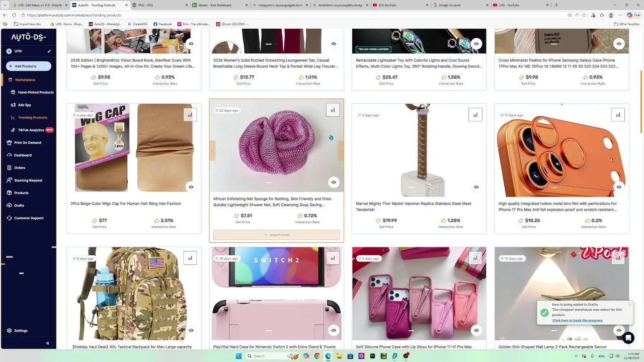Click Thor Mjolnir hammer product image
The width and height of the screenshot is (644, 362).
(x=419, y=150)
